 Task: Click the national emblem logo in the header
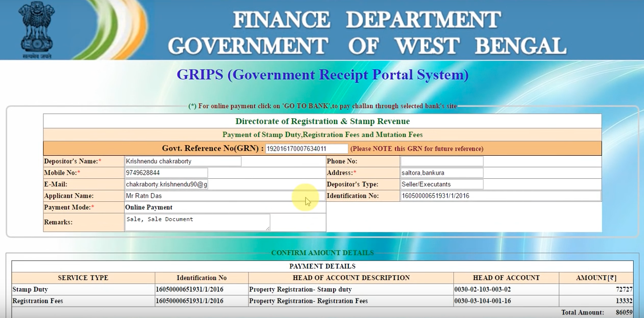(36, 29)
